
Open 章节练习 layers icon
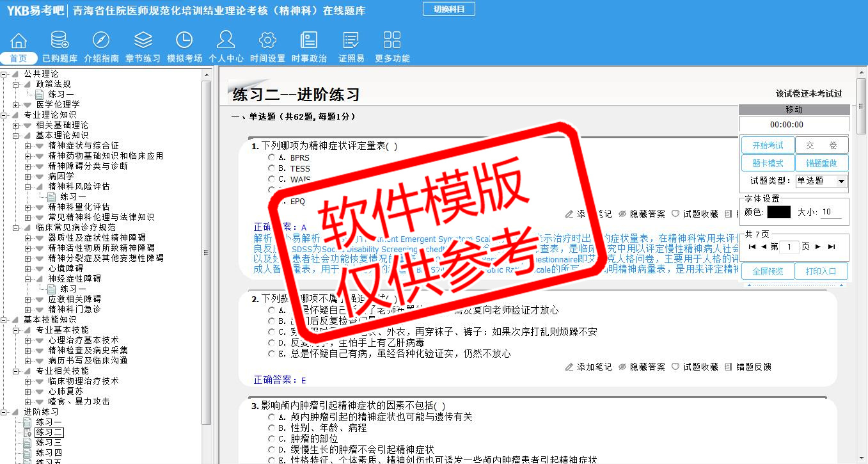coord(143,41)
